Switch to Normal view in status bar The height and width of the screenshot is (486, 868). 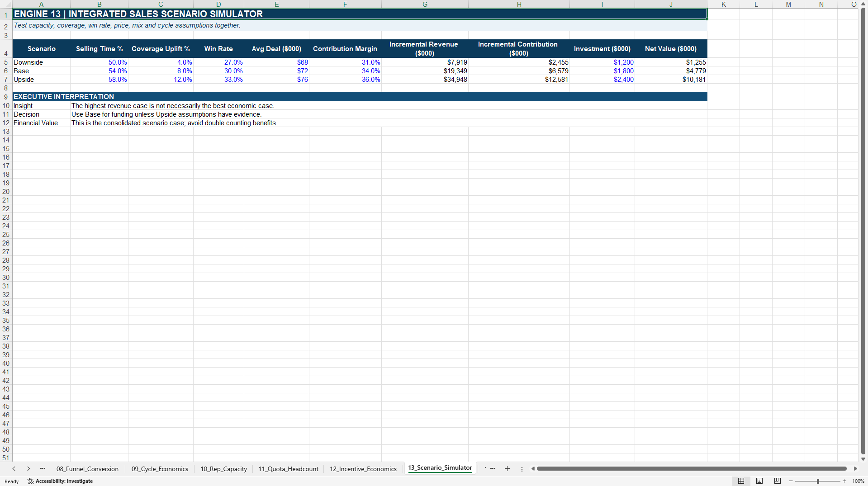741,481
